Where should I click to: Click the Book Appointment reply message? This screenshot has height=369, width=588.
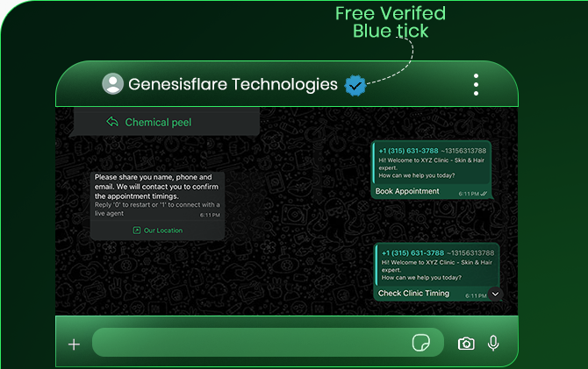tap(407, 191)
